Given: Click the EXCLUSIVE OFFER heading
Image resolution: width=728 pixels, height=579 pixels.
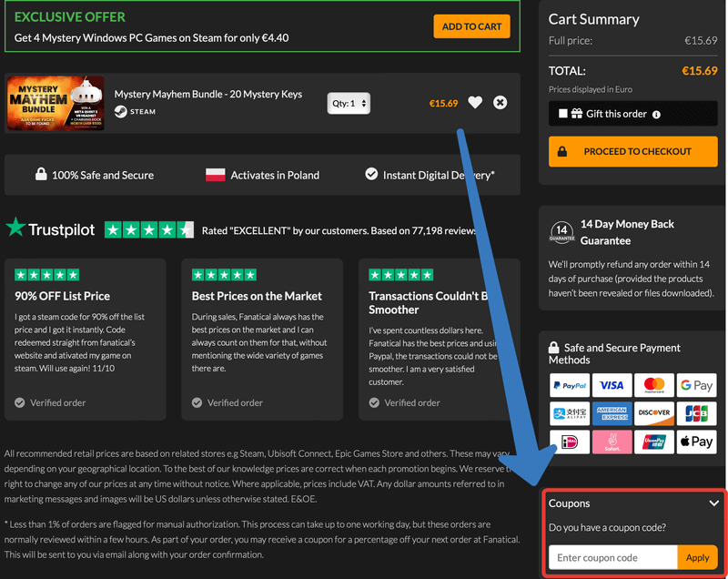Looking at the screenshot, I should [70, 17].
